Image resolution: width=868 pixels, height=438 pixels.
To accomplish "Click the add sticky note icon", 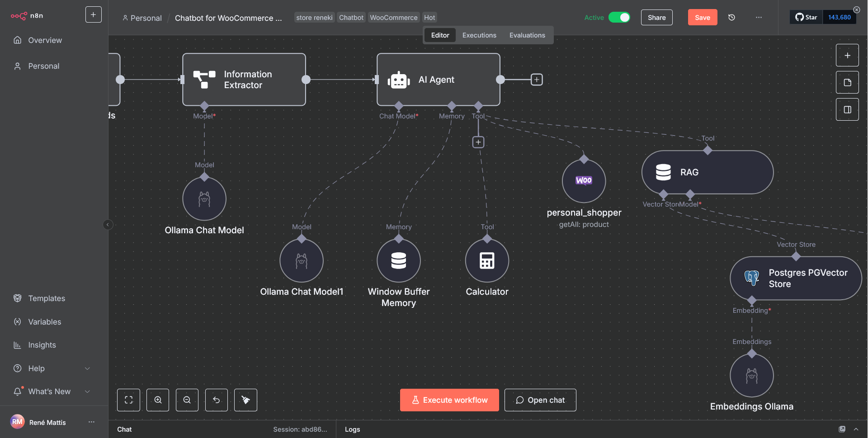I will tap(847, 83).
